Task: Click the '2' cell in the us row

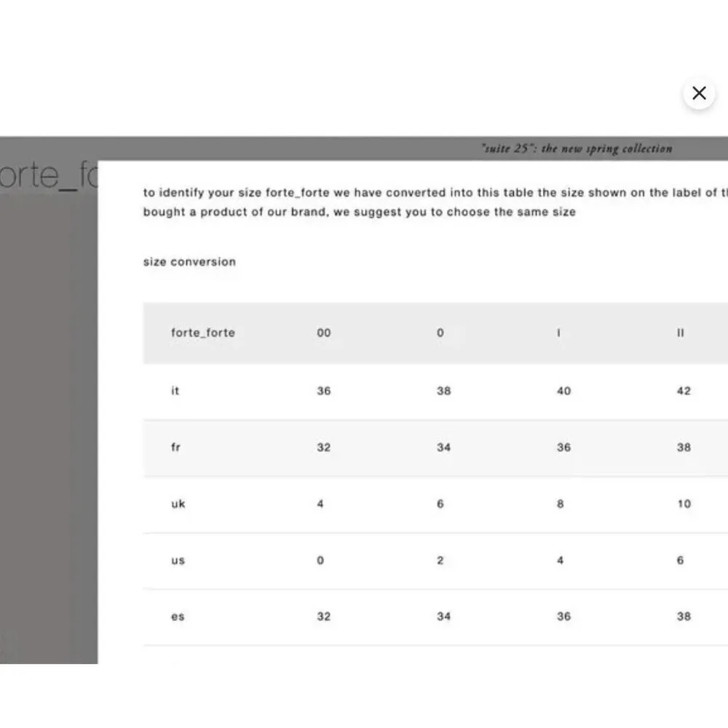Action: pos(440,561)
